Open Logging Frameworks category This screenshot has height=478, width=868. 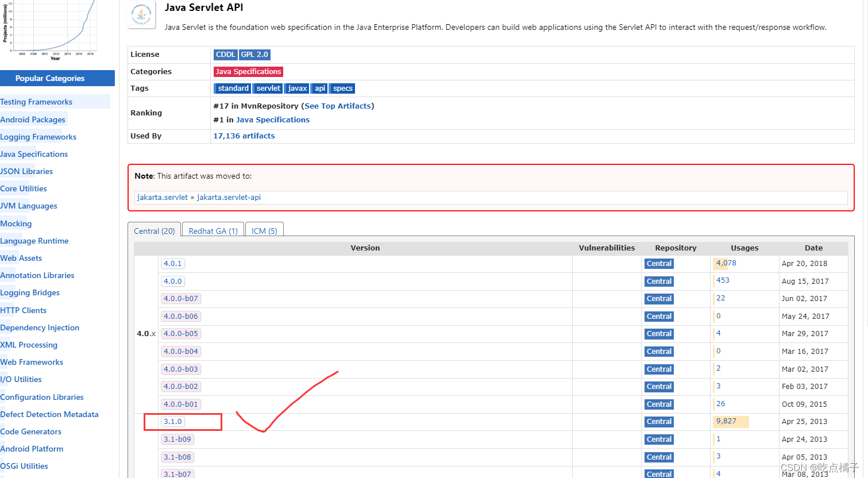tap(38, 137)
